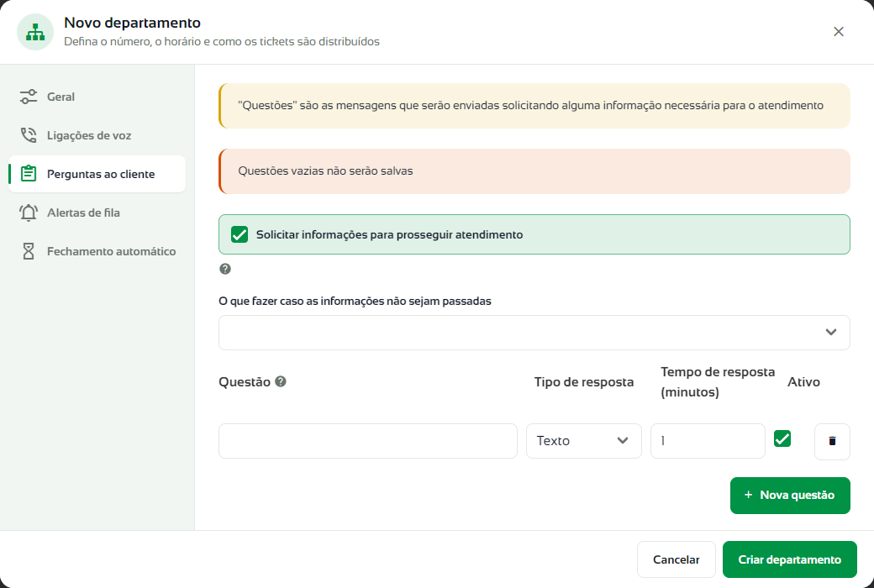Close the Novo departamento dialog

[839, 32]
